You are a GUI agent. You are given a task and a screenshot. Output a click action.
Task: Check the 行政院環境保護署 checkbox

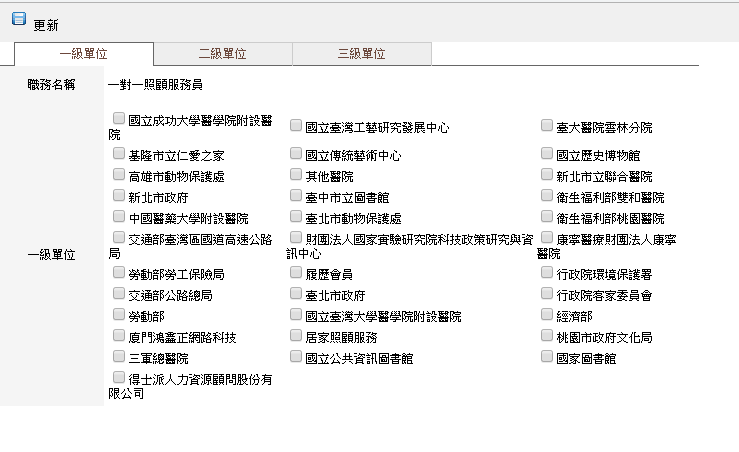pyautogui.click(x=547, y=273)
